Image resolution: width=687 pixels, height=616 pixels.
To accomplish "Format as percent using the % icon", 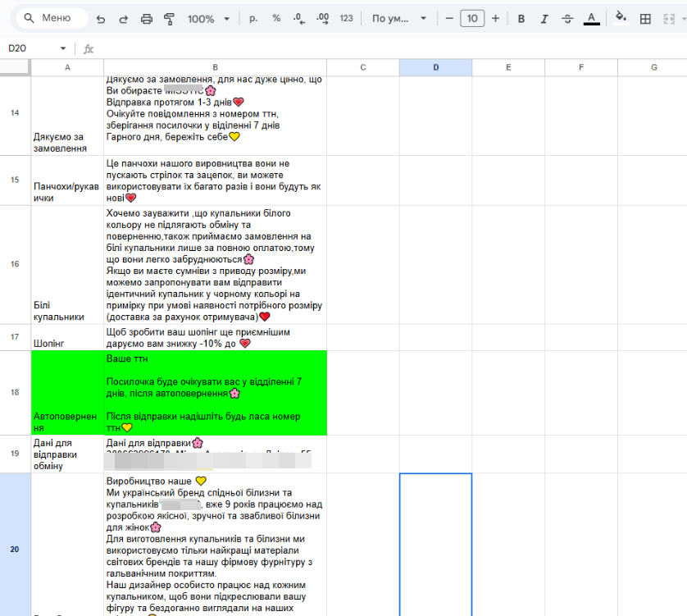I will click(x=275, y=17).
